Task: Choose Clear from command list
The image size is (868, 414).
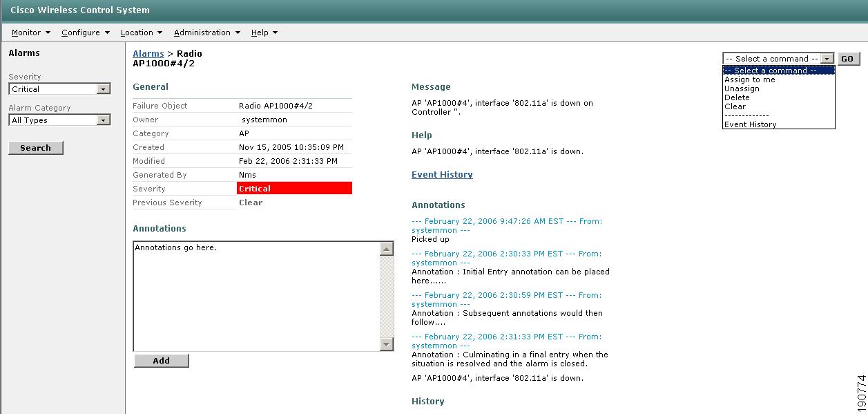Action: pos(735,106)
